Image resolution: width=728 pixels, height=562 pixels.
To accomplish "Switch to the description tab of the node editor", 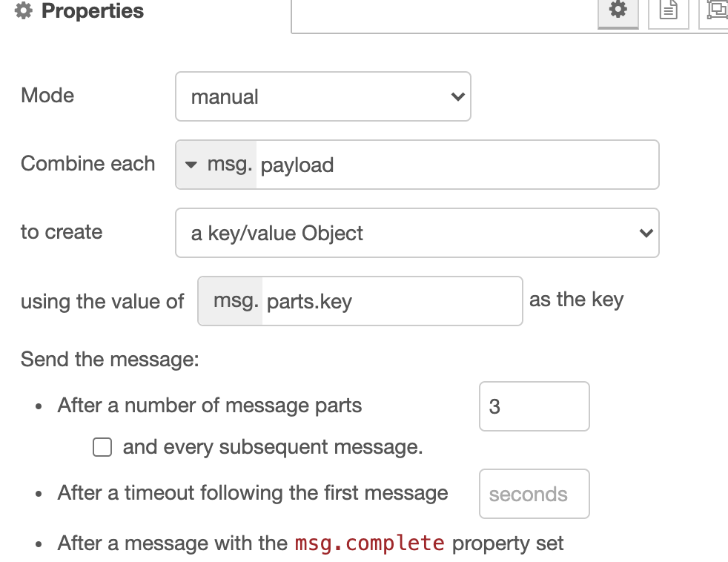I will (x=667, y=11).
